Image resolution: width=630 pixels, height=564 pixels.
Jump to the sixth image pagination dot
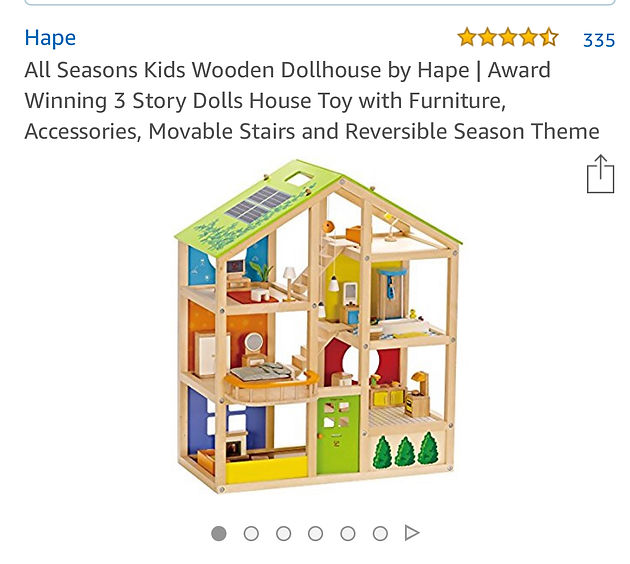pyautogui.click(x=380, y=533)
